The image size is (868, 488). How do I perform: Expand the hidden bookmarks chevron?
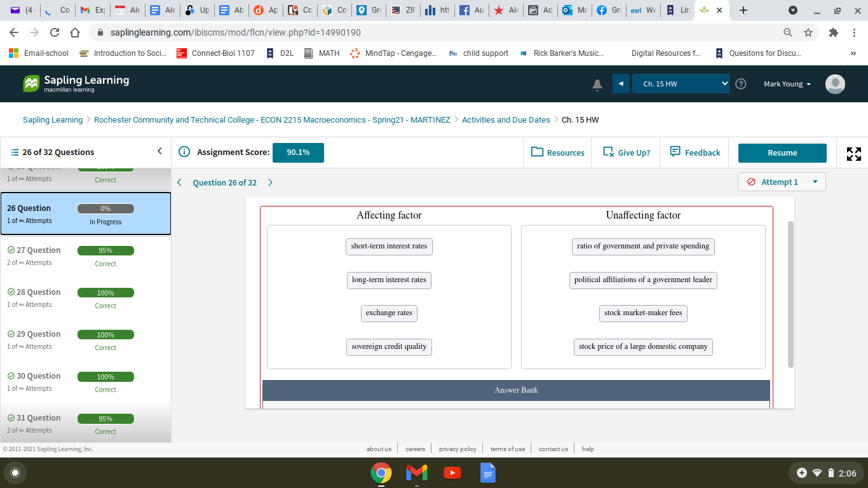(x=853, y=53)
